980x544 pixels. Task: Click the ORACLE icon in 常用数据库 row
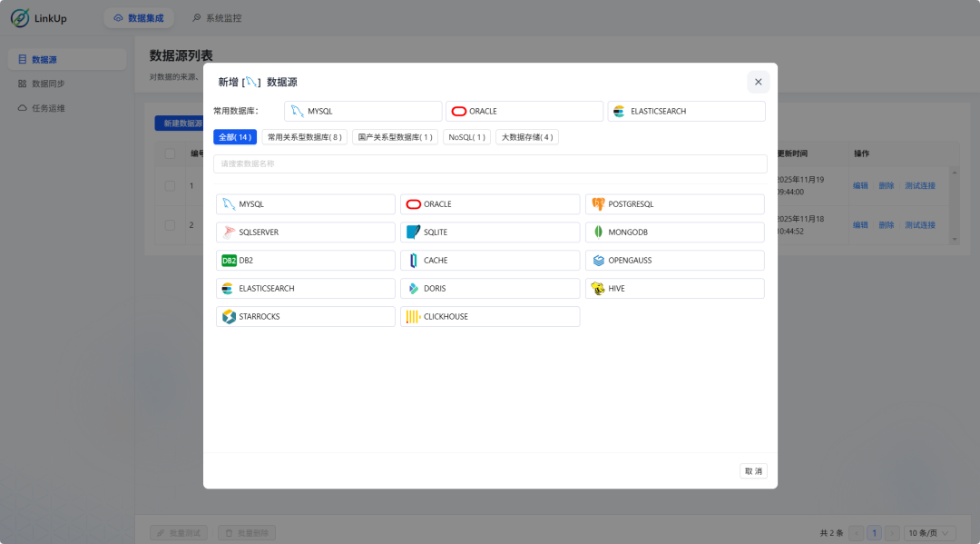459,112
